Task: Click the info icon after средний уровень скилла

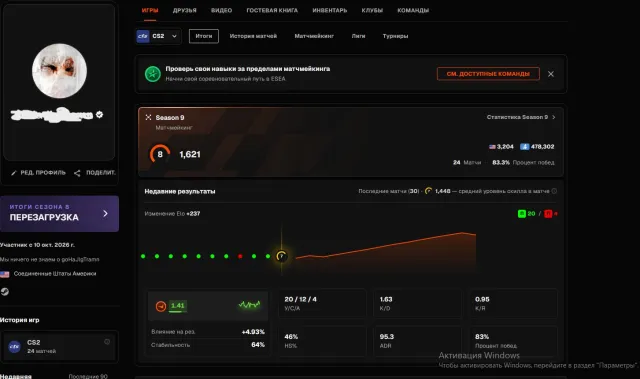Action: [554, 191]
